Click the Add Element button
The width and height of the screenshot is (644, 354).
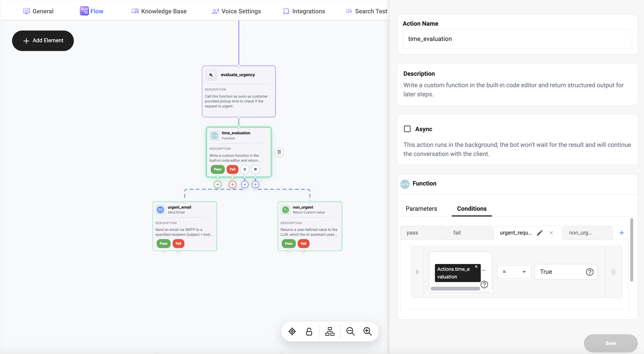pos(43,41)
